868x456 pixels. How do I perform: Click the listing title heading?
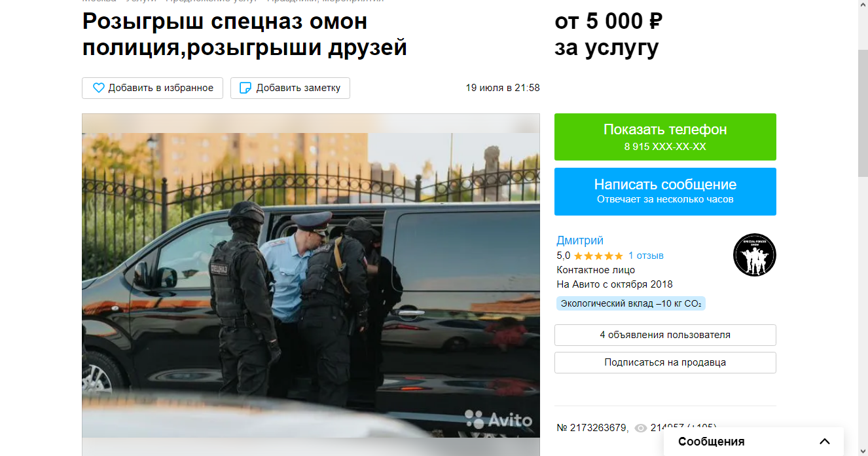tap(245, 35)
